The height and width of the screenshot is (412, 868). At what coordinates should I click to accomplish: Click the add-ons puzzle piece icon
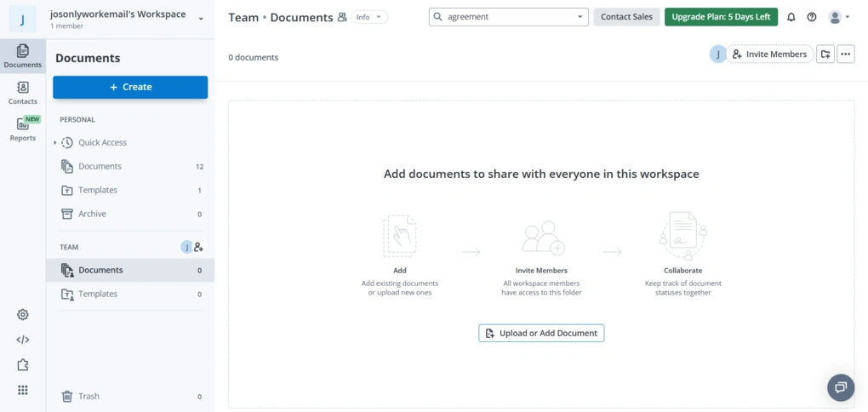coord(23,365)
